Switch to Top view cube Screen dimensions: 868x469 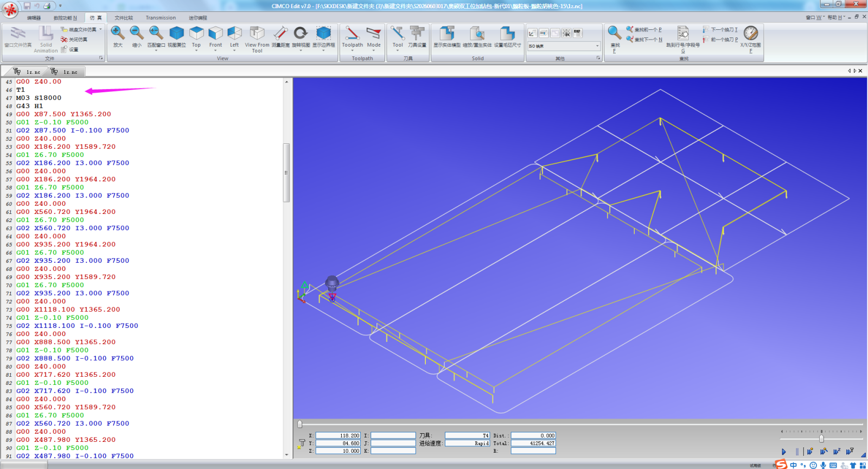pos(196,34)
